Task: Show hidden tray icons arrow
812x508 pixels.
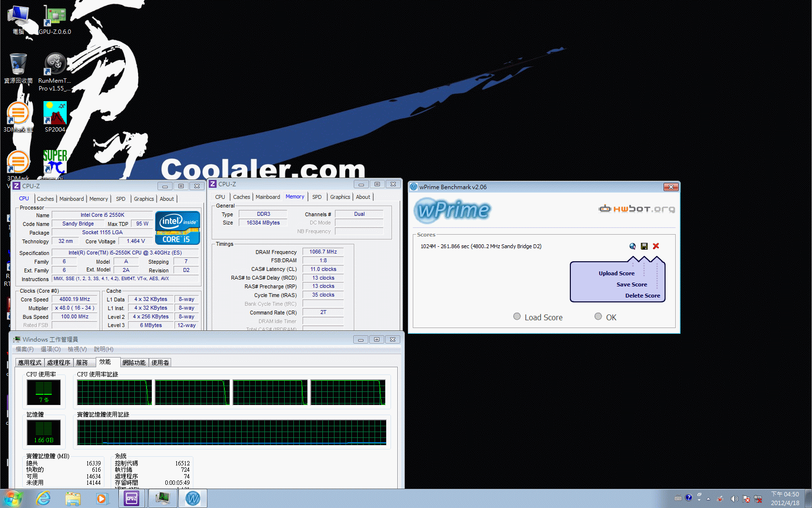Action: point(708,499)
